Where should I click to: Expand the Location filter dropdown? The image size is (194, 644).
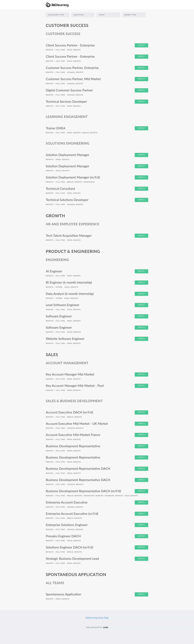pos(83,15)
